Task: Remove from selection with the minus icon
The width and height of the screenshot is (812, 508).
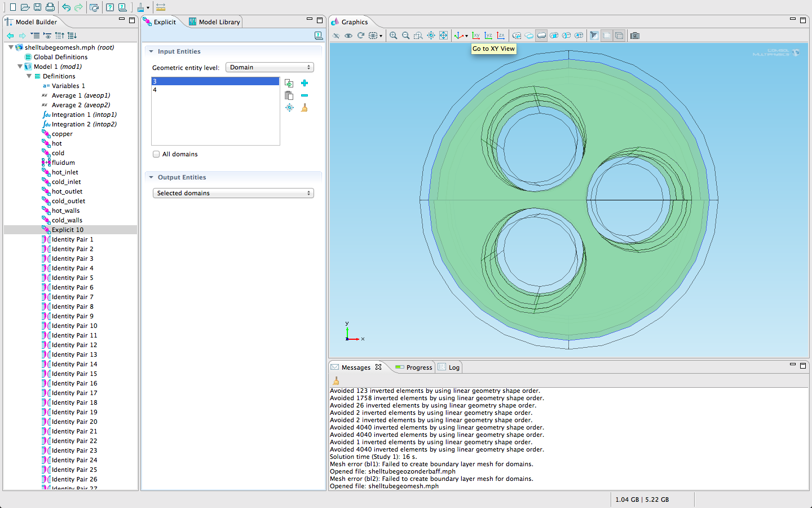Action: pos(304,95)
